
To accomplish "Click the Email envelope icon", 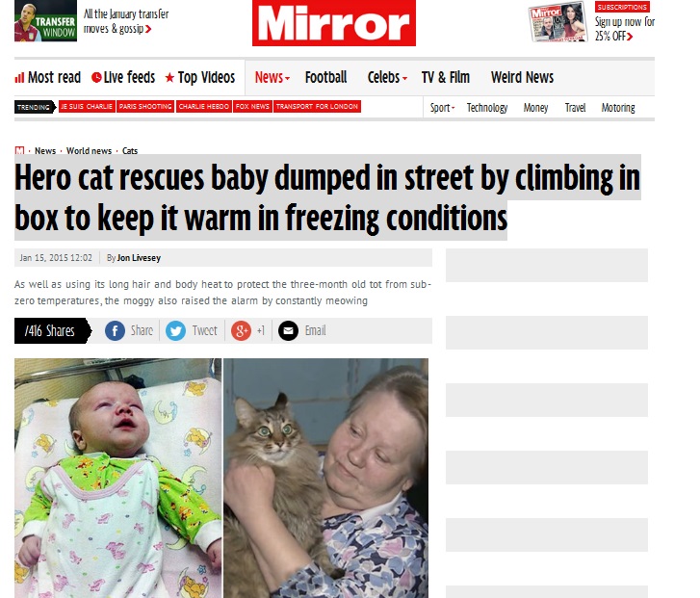I will coord(289,331).
